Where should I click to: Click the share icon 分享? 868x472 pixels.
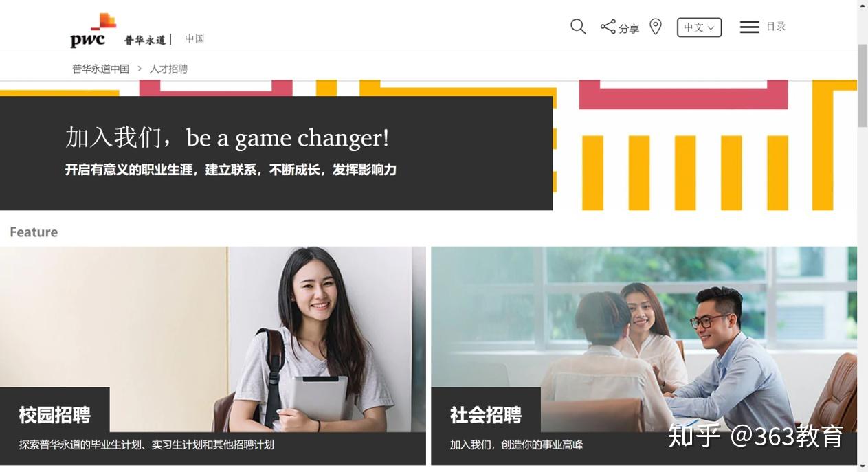tap(619, 27)
